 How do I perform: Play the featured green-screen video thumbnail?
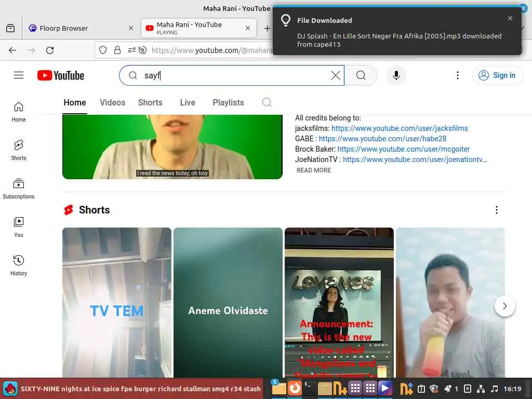pyautogui.click(x=172, y=147)
